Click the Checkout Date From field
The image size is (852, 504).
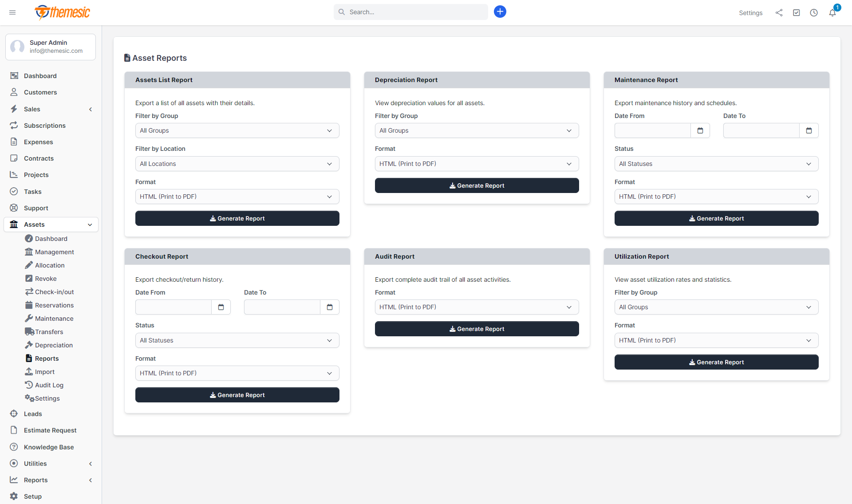tap(174, 307)
